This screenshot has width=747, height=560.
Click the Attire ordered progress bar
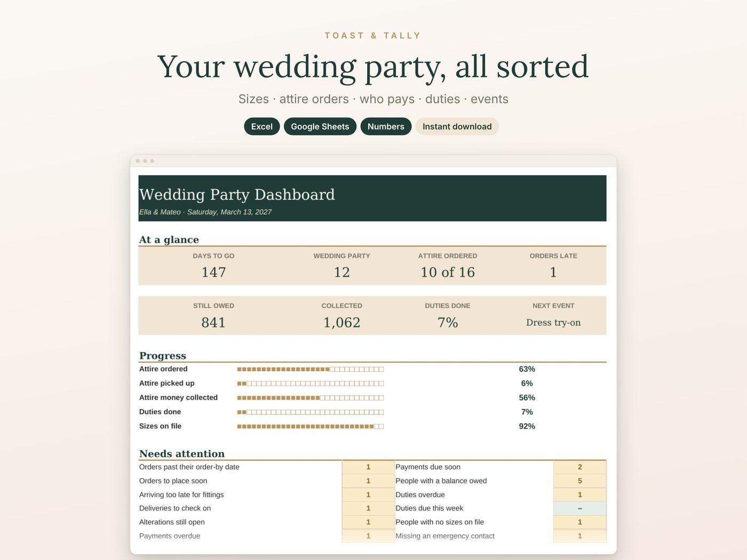coord(311,369)
